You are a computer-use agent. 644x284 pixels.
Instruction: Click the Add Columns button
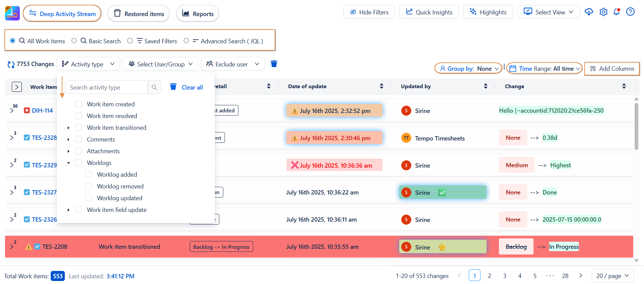click(612, 69)
